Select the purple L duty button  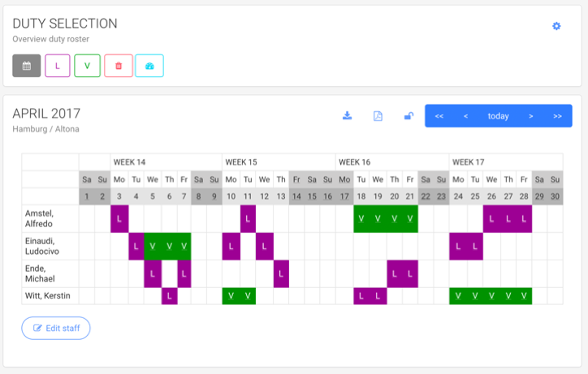tap(58, 66)
